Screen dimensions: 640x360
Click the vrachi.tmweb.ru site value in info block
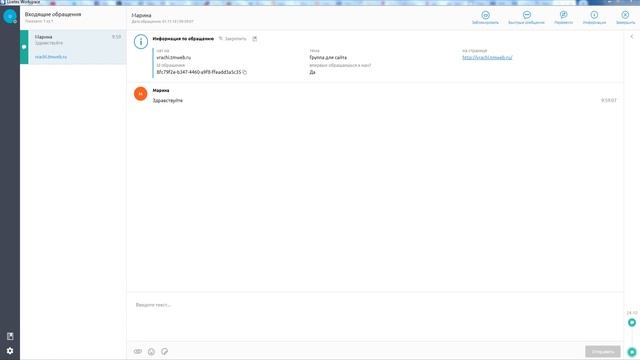coord(174,58)
